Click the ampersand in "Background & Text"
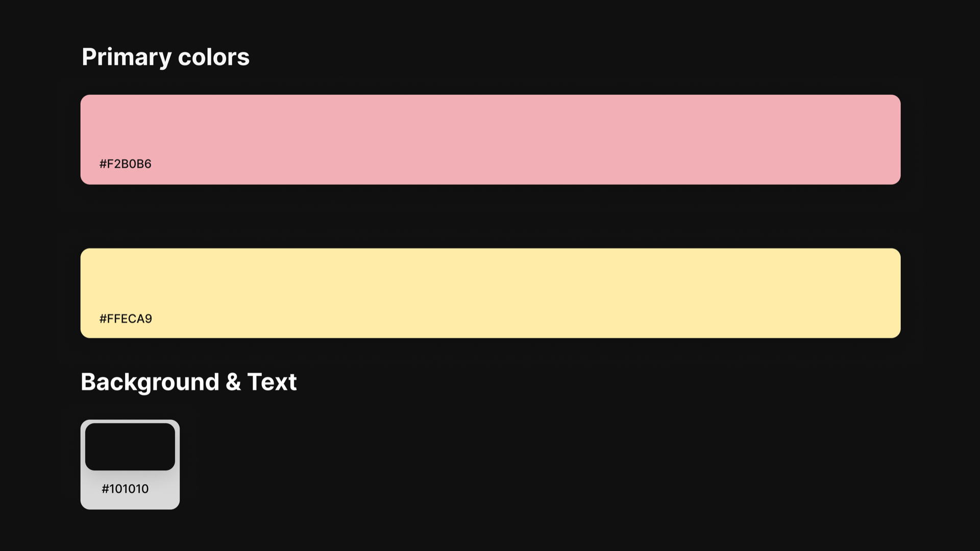 click(233, 382)
